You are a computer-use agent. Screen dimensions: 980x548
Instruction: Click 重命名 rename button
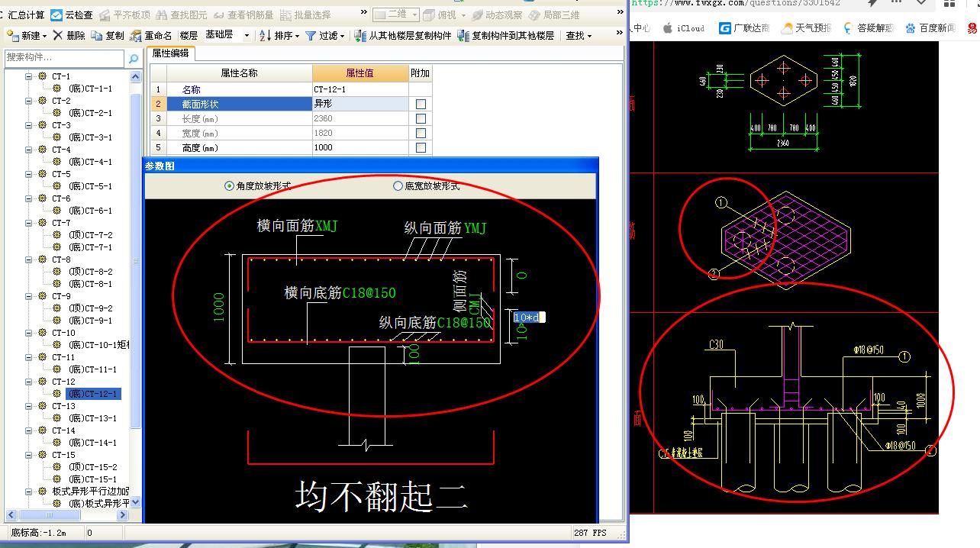pyautogui.click(x=152, y=35)
